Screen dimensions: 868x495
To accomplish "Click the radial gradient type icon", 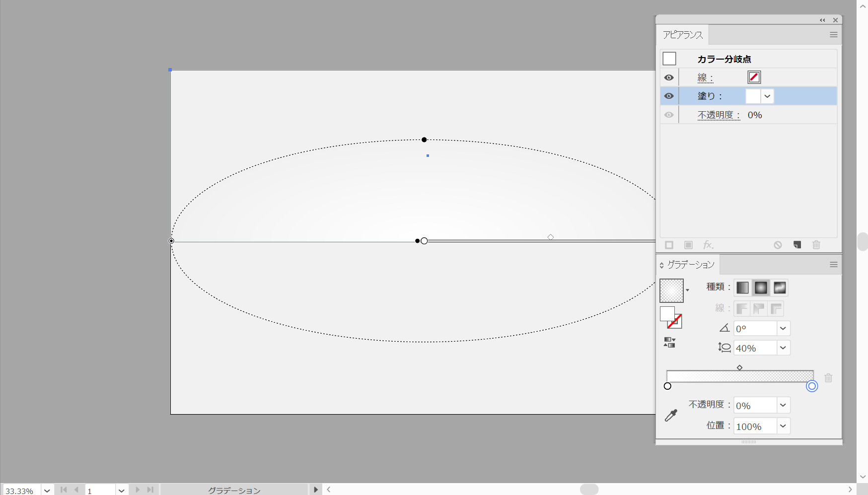I will 761,288.
